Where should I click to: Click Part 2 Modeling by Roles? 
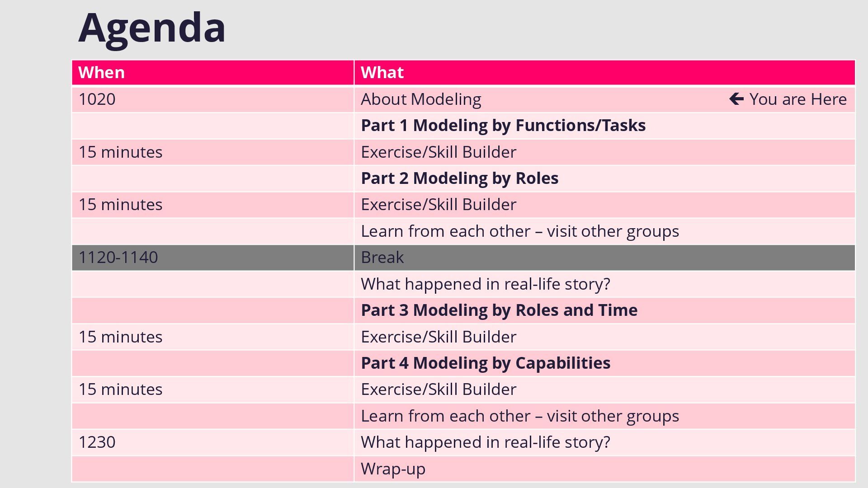click(459, 178)
